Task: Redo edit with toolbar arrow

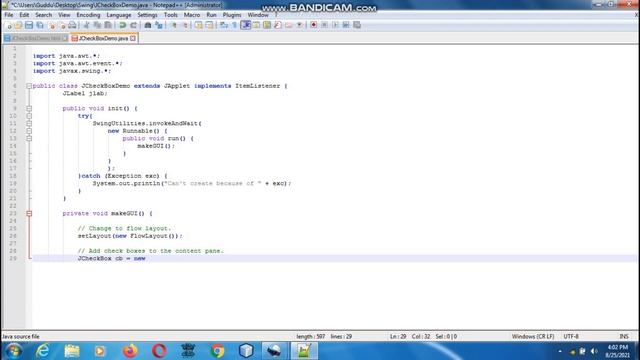Action: [x=133, y=25]
